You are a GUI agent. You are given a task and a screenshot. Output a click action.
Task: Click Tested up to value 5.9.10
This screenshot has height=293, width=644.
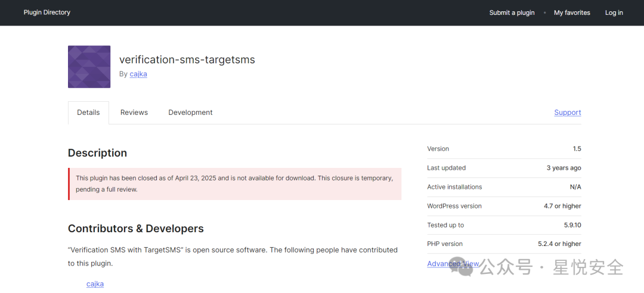(572, 225)
